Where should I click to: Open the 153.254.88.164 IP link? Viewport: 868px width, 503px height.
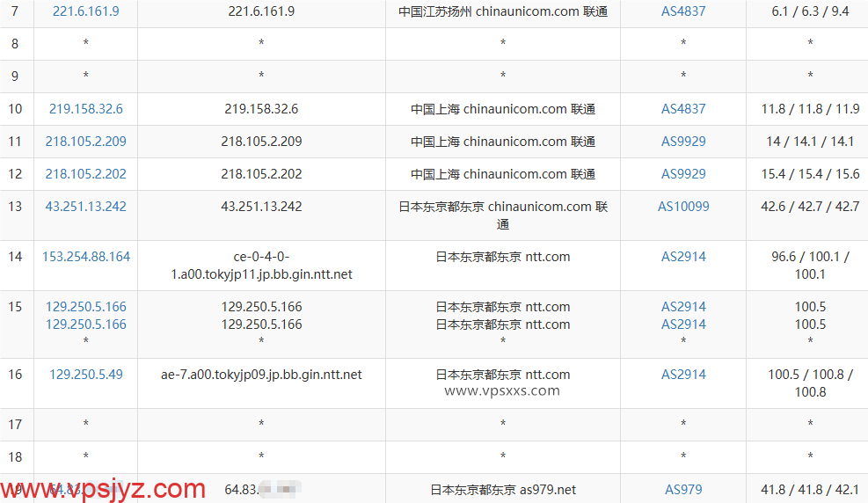pos(86,257)
